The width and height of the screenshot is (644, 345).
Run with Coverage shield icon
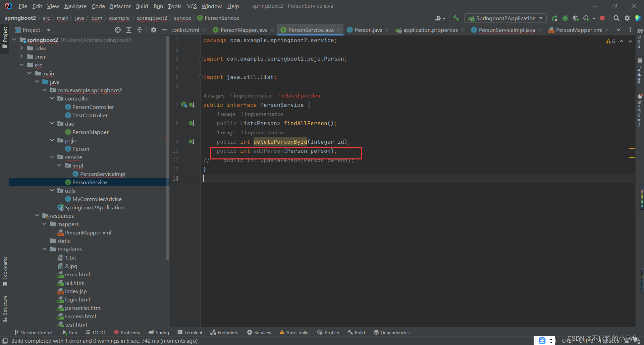(x=576, y=18)
